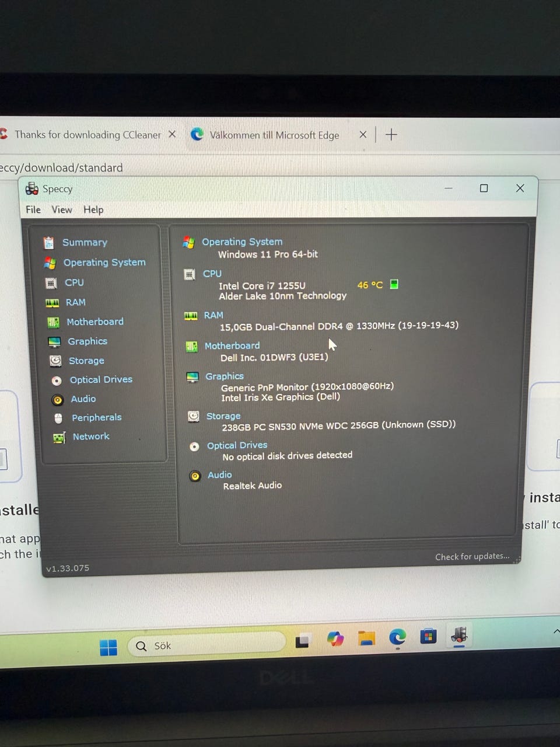Open a new browser tab

(x=391, y=135)
